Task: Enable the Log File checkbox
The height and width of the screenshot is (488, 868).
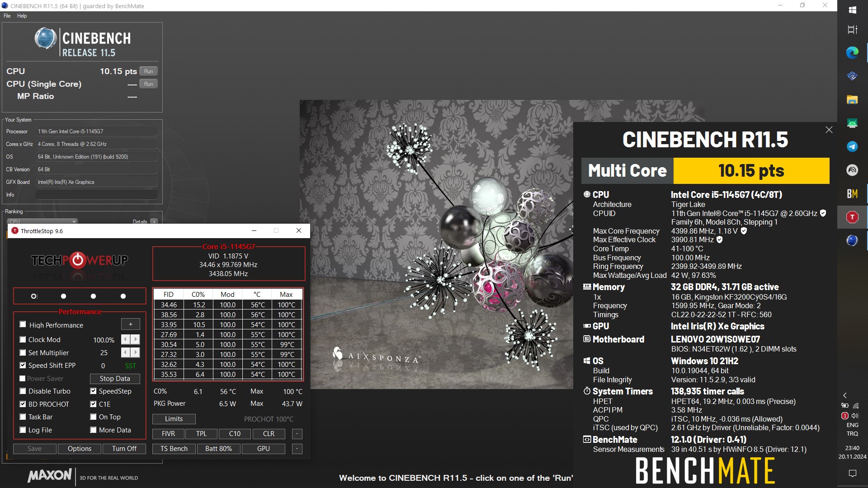Action: click(23, 430)
